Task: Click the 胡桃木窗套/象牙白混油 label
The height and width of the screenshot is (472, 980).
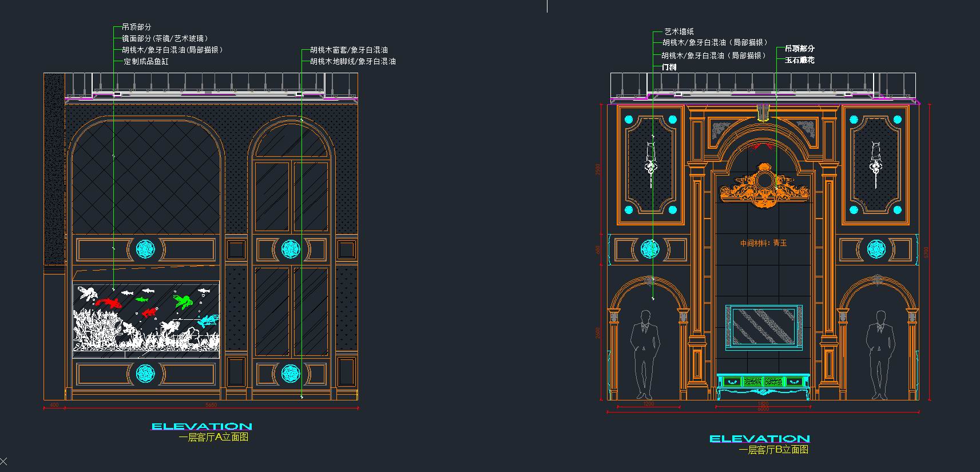Action: tap(349, 50)
